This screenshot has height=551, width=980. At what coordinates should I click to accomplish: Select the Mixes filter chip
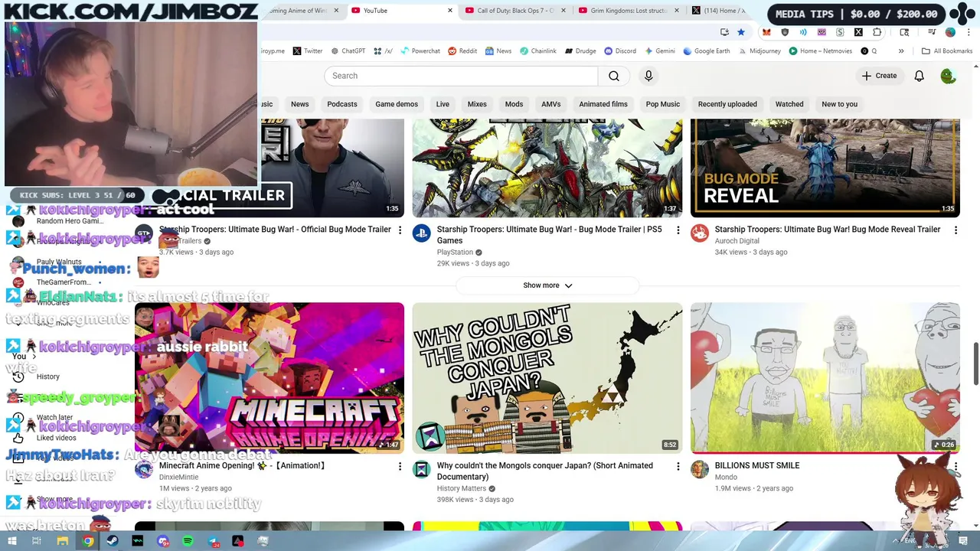point(477,104)
